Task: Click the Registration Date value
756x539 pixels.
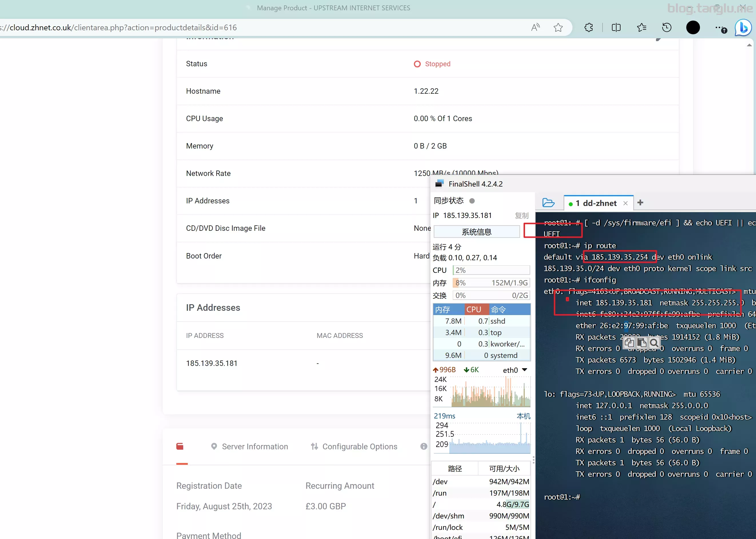Action: (x=224, y=506)
